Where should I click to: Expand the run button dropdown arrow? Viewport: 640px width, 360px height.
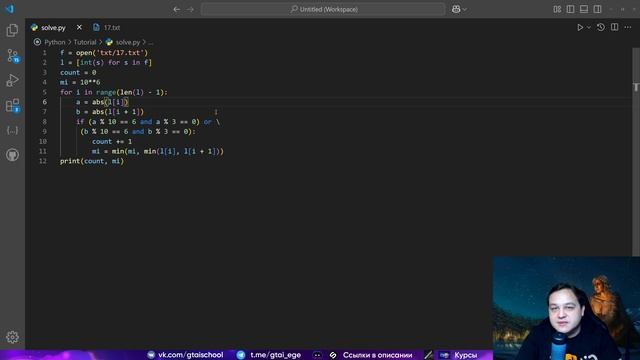589,27
